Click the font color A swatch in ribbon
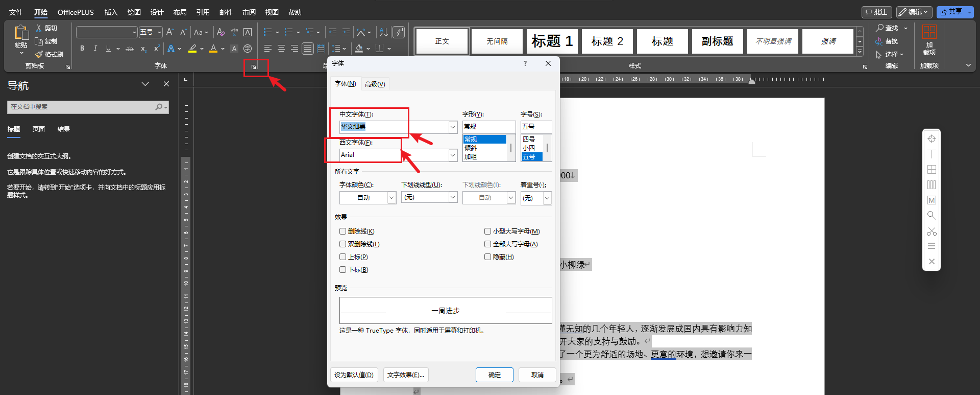 (x=213, y=49)
